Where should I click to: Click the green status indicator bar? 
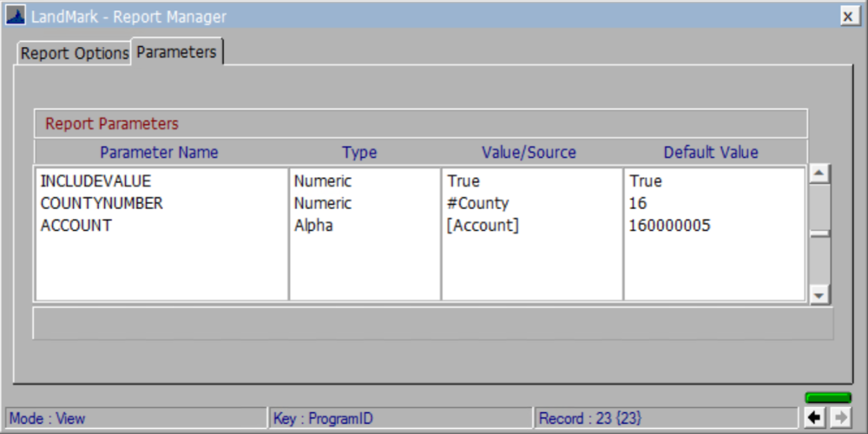click(x=827, y=398)
